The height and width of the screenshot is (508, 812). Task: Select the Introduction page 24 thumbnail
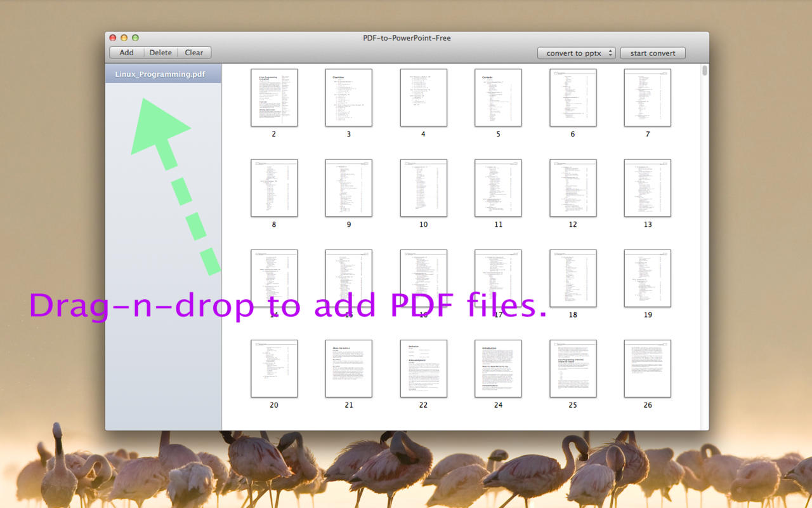498,368
